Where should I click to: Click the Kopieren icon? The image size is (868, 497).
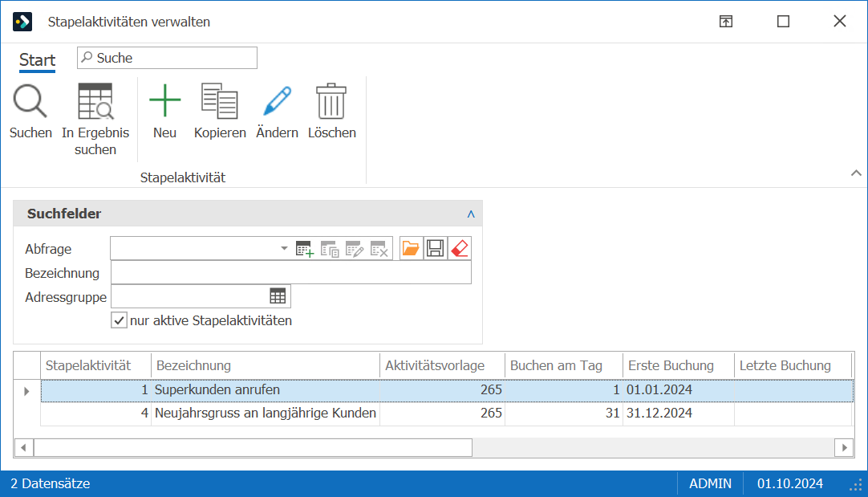click(220, 101)
